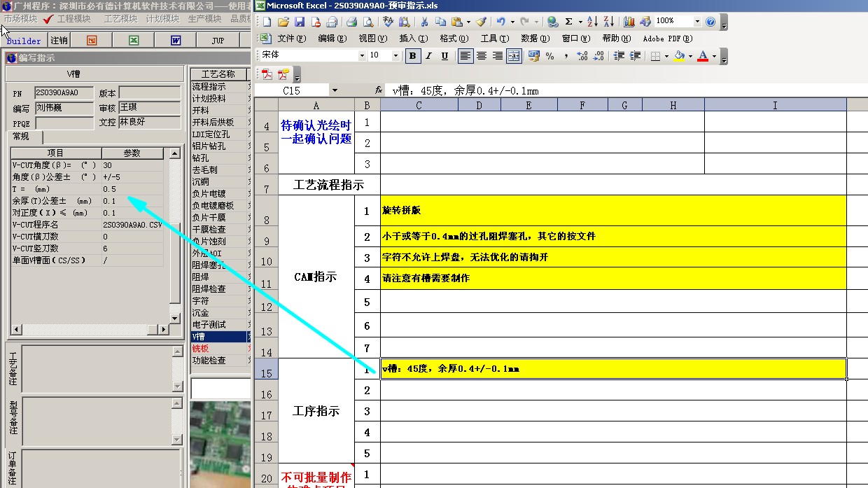Open the Name Box dropdown next to C15
The width and height of the screenshot is (868, 488).
pos(335,90)
